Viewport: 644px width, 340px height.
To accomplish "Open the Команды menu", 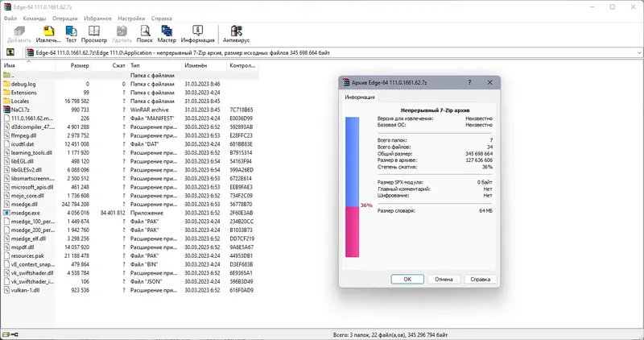I will (35, 19).
